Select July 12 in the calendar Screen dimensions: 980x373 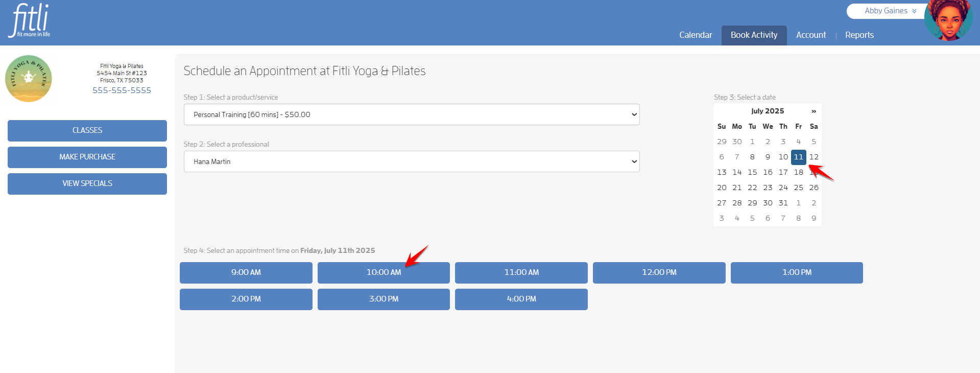click(814, 157)
